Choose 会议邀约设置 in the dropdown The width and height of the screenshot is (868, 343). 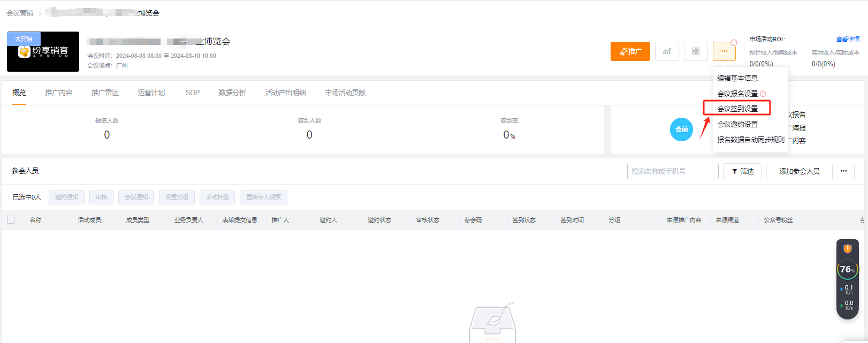(x=737, y=124)
